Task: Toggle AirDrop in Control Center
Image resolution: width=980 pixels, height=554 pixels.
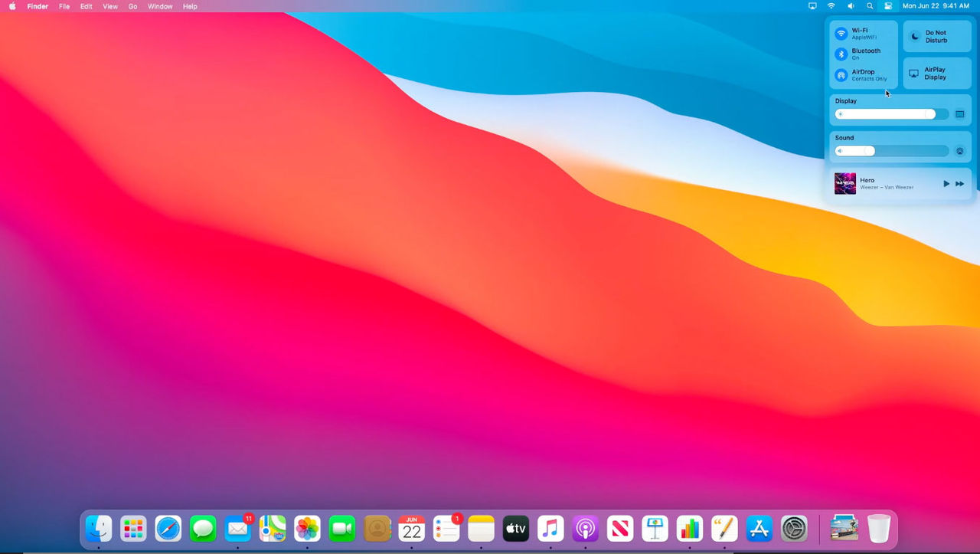Action: tap(841, 75)
